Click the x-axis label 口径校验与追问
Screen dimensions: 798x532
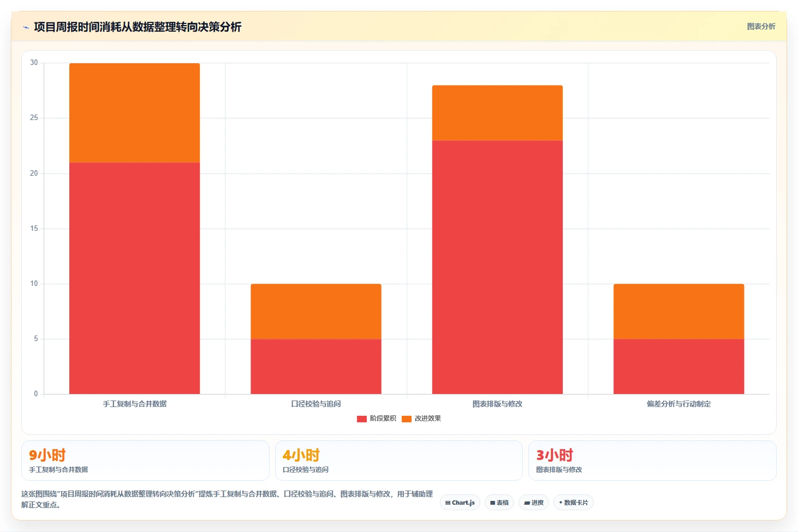[316, 404]
